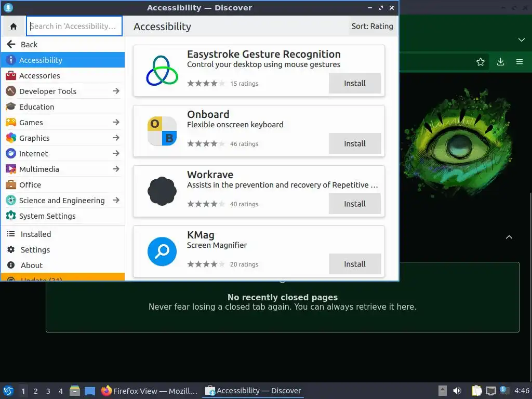Open clipboard manager tray icon
Viewport: 532px width, 399px height.
[477, 391]
